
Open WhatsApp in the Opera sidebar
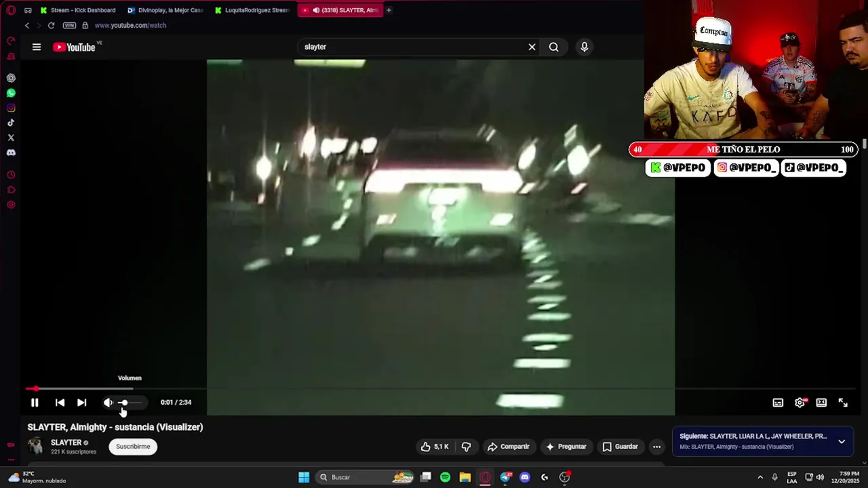coord(11,93)
